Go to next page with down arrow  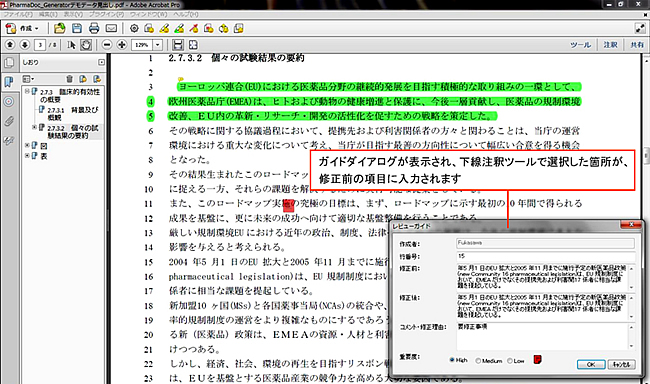point(24,44)
